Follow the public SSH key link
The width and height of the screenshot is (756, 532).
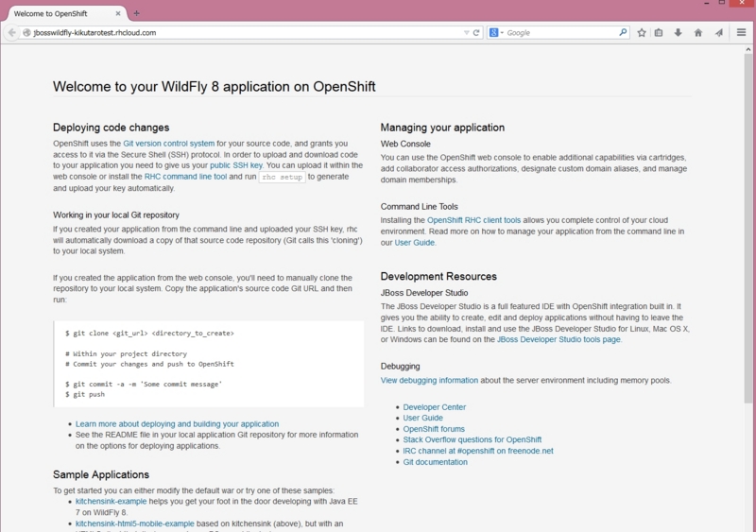click(x=235, y=165)
